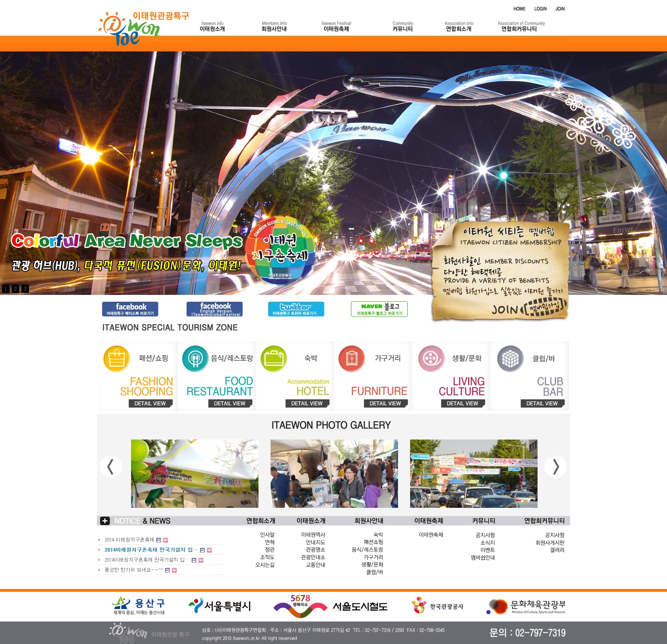Open the NAVER blog shortcut banner
Viewport: 667px width, 644px height.
(x=379, y=309)
